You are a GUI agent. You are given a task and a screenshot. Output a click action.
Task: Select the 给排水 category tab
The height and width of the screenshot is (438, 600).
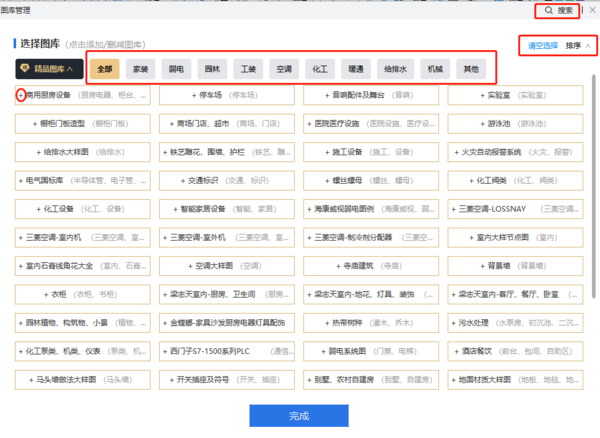[x=395, y=70]
